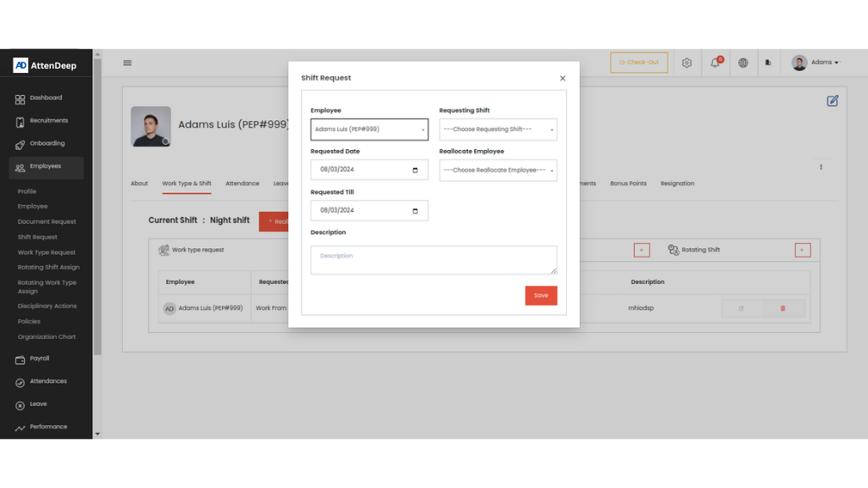The image size is (868, 488).
Task: Open calendar picker for Requested Till
Action: click(x=415, y=210)
